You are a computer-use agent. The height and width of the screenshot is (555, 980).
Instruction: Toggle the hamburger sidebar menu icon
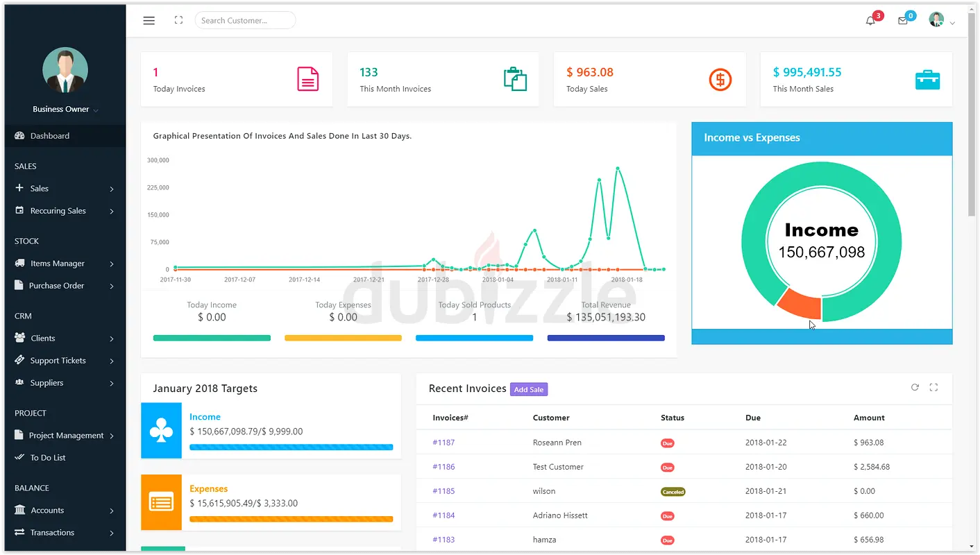click(x=149, y=21)
